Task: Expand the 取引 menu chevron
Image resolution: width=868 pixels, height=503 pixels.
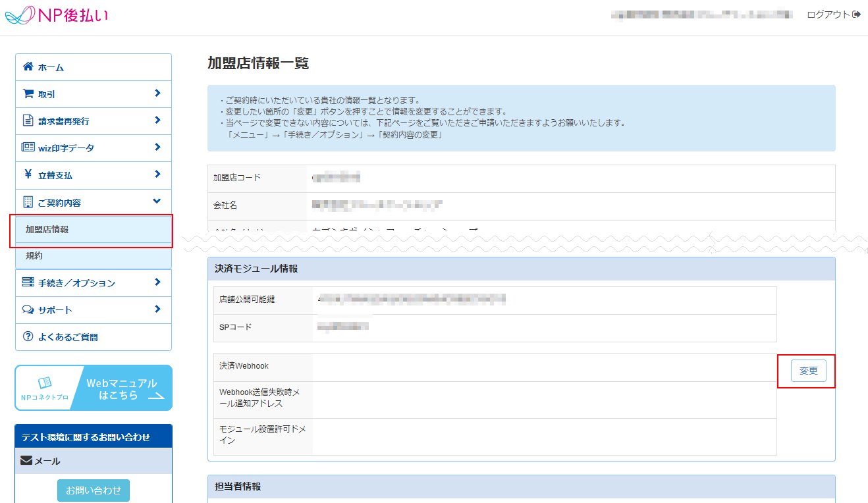Action: [157, 93]
